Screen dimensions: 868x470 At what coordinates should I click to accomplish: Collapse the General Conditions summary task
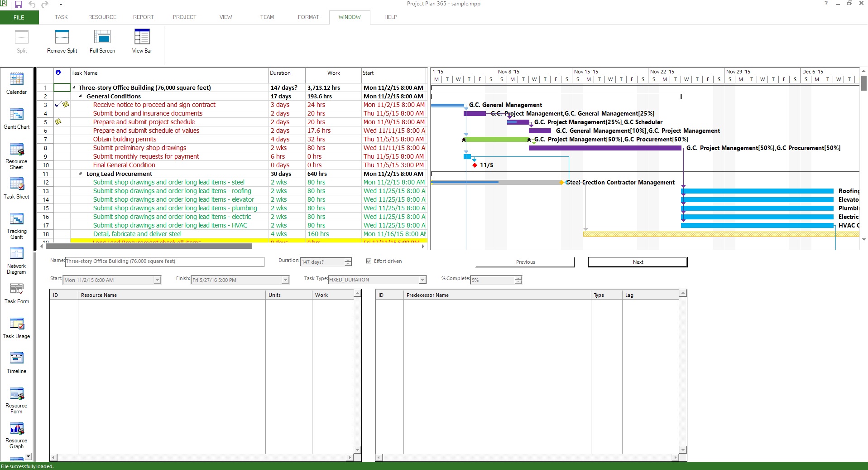pyautogui.click(x=81, y=96)
